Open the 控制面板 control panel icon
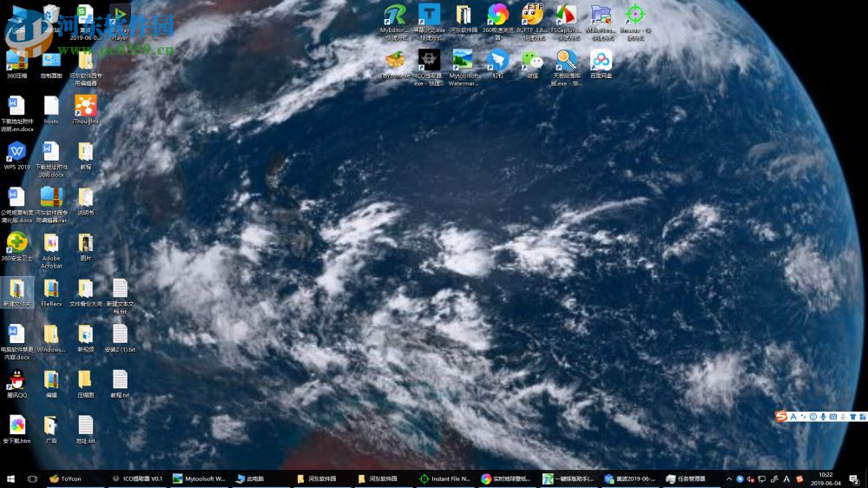Image resolution: width=868 pixels, height=488 pixels. point(51,64)
